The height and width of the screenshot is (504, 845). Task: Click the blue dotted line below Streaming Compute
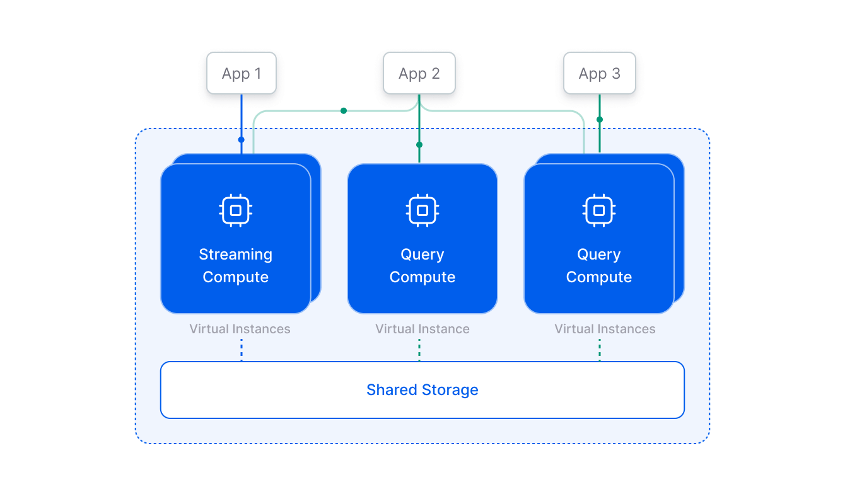click(242, 350)
